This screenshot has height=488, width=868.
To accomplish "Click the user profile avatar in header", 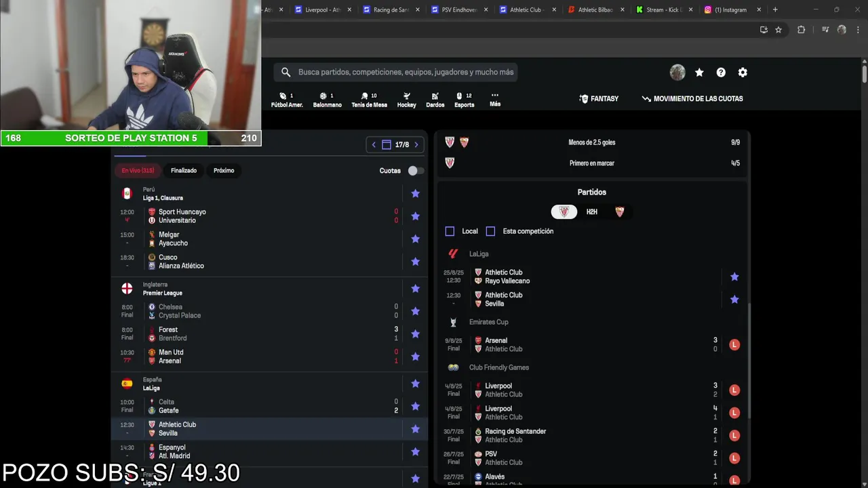I will (677, 73).
